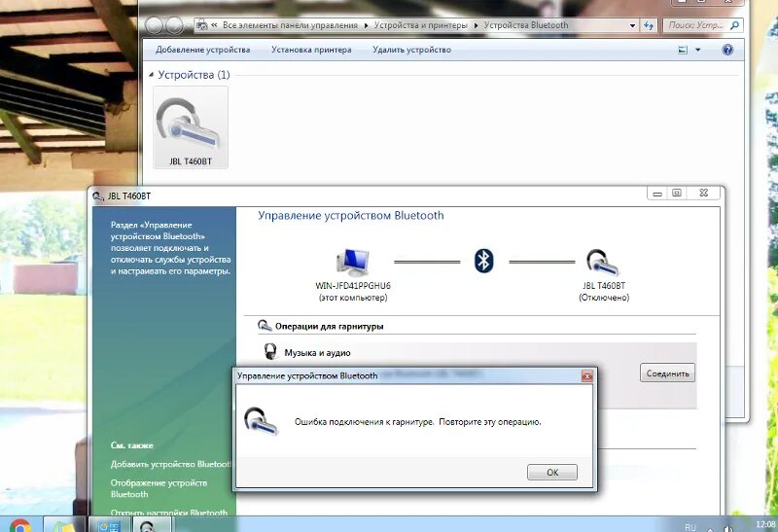
Task: Click the Музыка и аудио label
Action: [x=318, y=353]
